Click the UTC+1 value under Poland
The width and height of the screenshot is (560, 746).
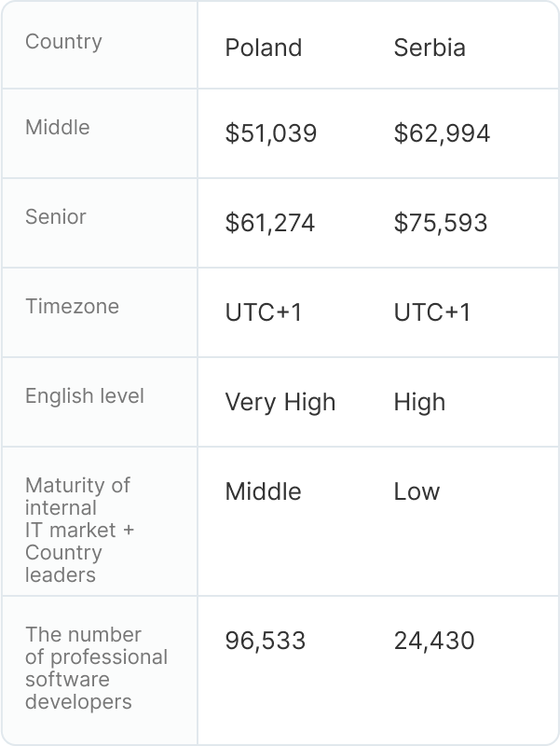coord(264,312)
